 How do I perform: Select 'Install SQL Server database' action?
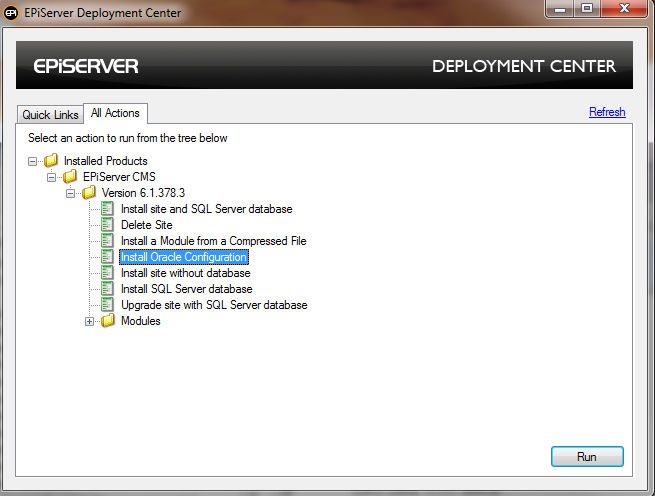186,289
